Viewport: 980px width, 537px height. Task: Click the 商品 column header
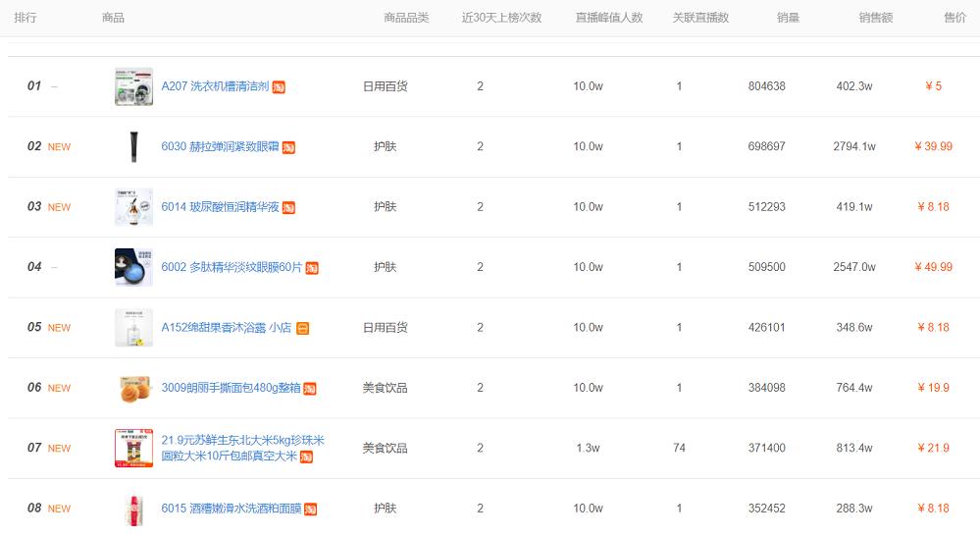(x=113, y=18)
